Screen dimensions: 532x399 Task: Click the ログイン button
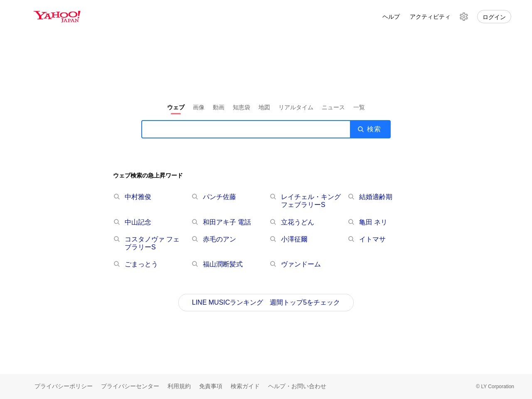494,17
